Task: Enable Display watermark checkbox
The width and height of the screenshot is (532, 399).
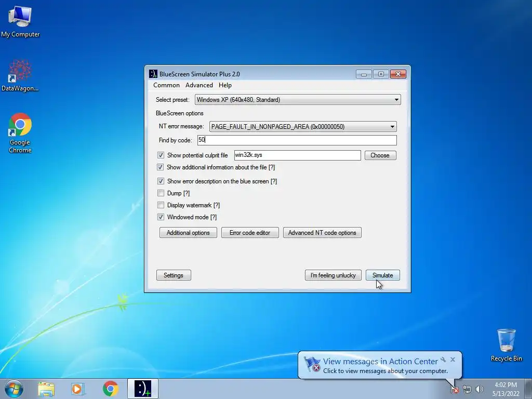Action: (x=161, y=205)
